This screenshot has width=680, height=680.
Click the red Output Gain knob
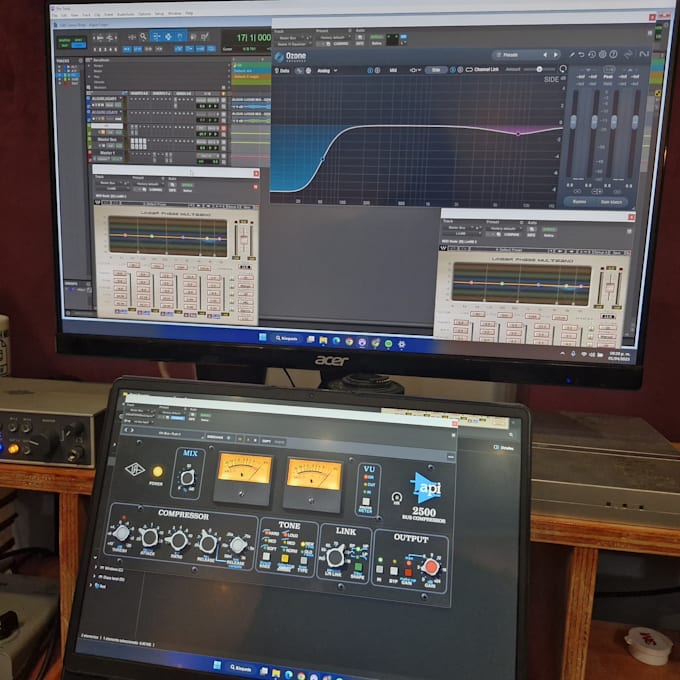pos(431,567)
